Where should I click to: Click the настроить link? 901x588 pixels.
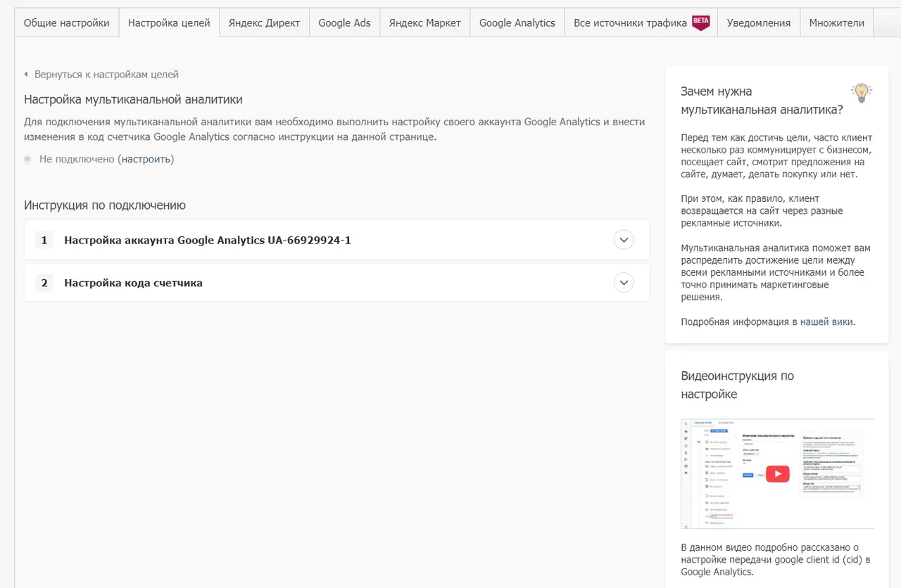point(146,159)
